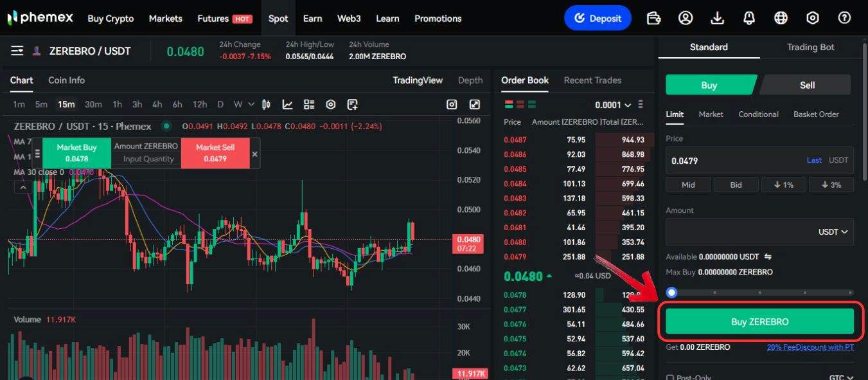Click Market Buy at 0.0478
The width and height of the screenshot is (868, 380).
pos(77,153)
